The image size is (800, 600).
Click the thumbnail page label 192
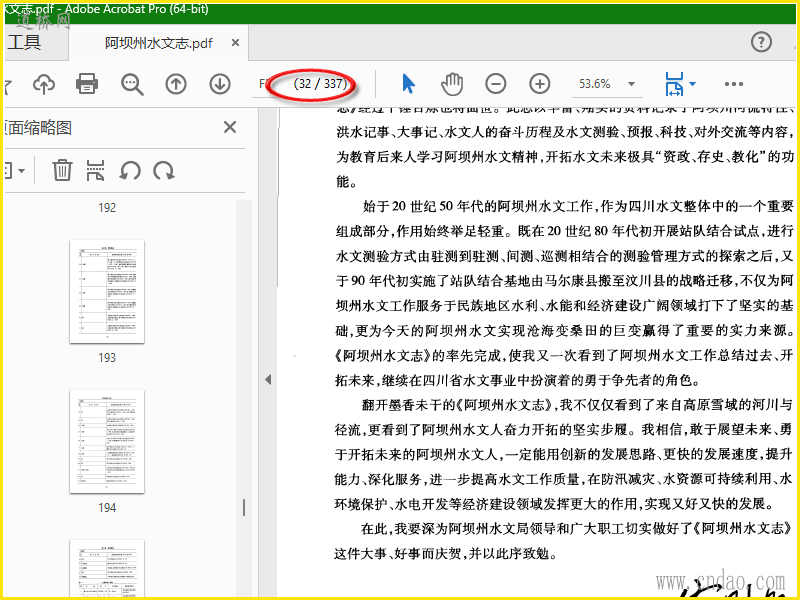pyautogui.click(x=107, y=208)
